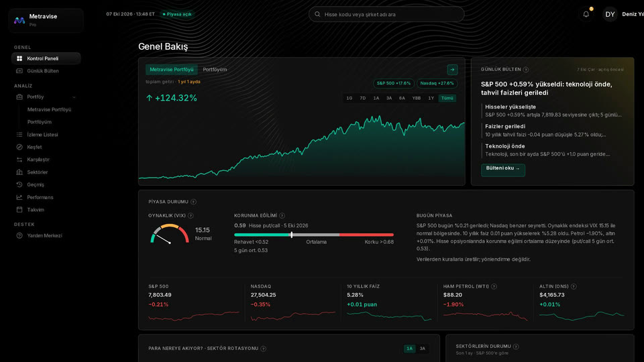Screen dimensions: 644x362
Task: Open notifications bell icon
Action: click(586, 14)
